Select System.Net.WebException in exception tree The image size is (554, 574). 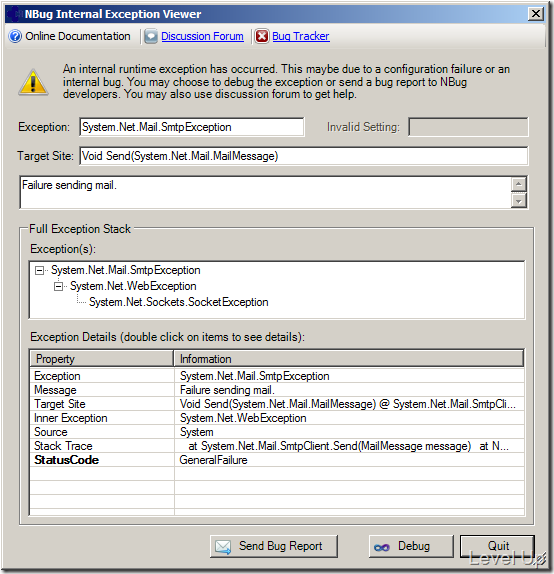(x=133, y=286)
